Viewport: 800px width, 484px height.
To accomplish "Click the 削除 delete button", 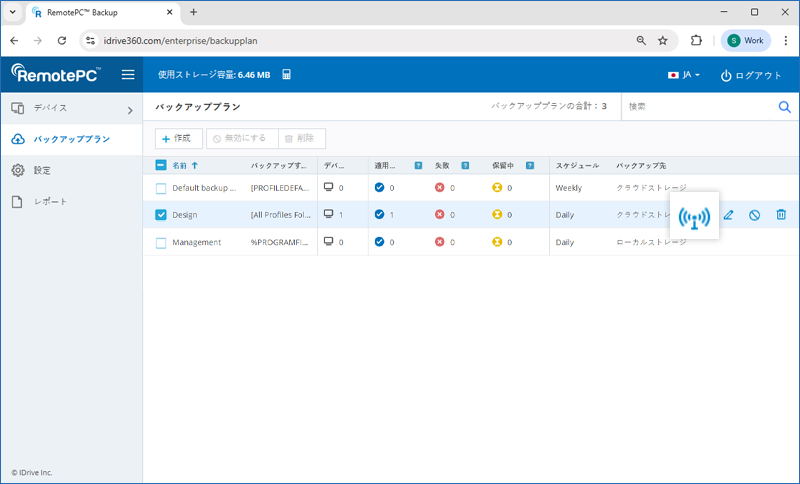I will coord(302,138).
